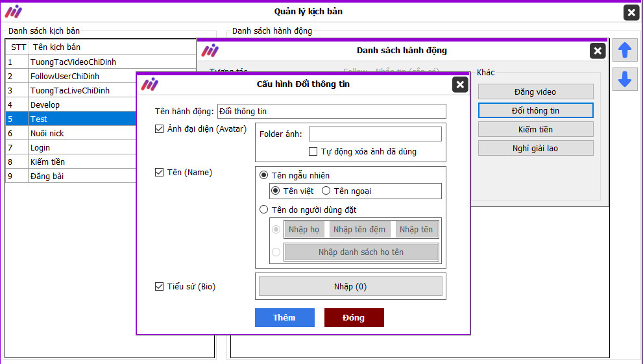Screen dimensions: 643x364
Task: Click the blue down arrow icon
Action: tap(624, 79)
